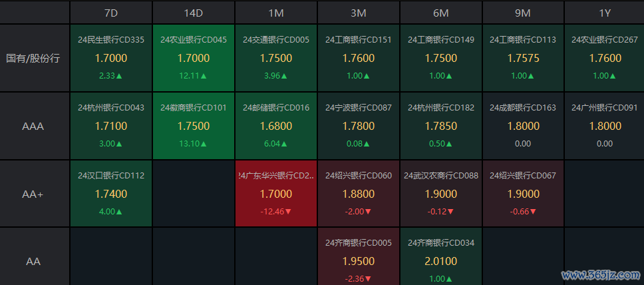This screenshot has width=644, height=285.
Task: Click the 24交通银行CD005 cell
Action: (276, 58)
